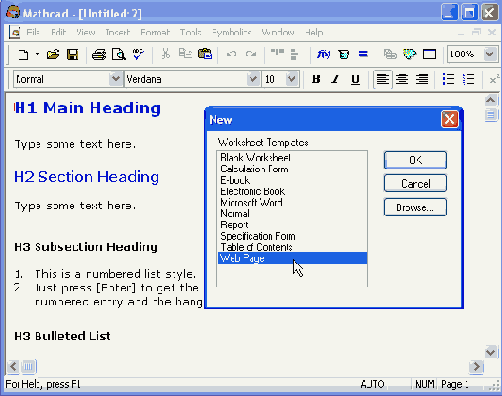Run the spelling check icon

point(138,54)
